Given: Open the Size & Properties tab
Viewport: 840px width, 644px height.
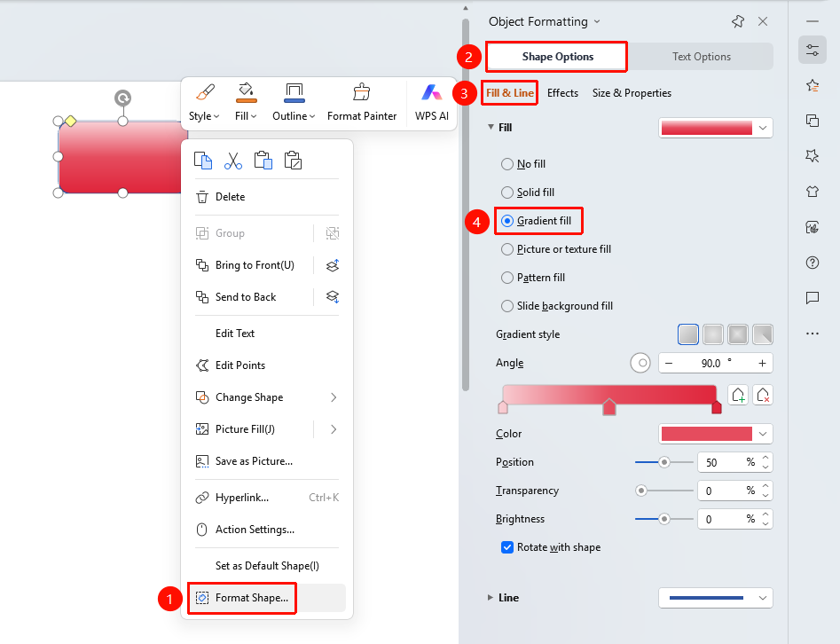Looking at the screenshot, I should tap(632, 92).
